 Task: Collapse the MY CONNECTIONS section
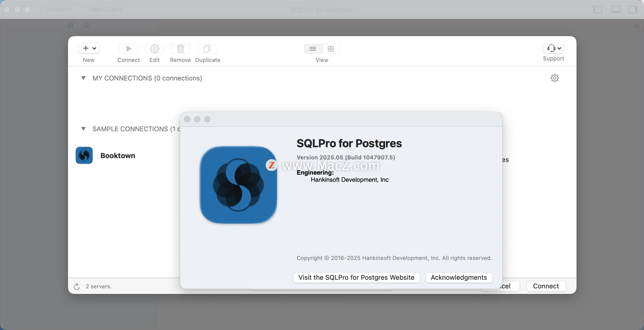[x=84, y=78]
